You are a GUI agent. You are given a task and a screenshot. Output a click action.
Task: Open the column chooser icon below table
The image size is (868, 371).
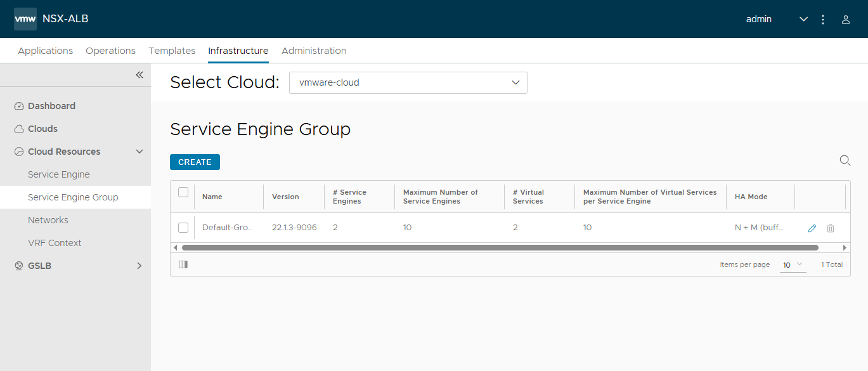tap(183, 264)
